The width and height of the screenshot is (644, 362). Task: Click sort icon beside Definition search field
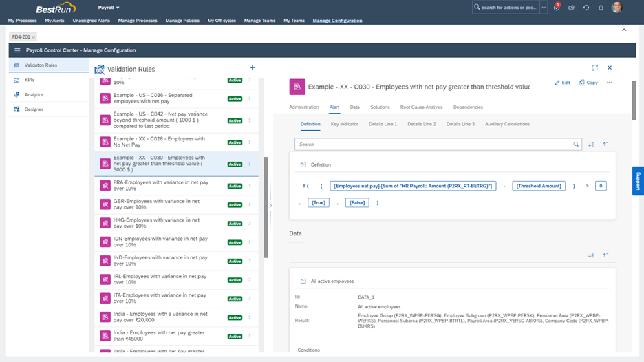591,145
